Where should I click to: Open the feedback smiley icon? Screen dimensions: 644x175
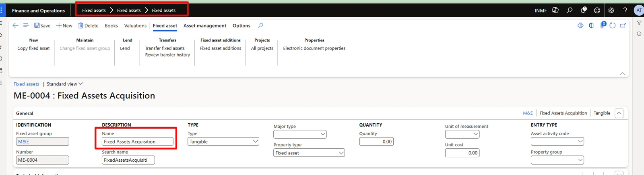597,10
